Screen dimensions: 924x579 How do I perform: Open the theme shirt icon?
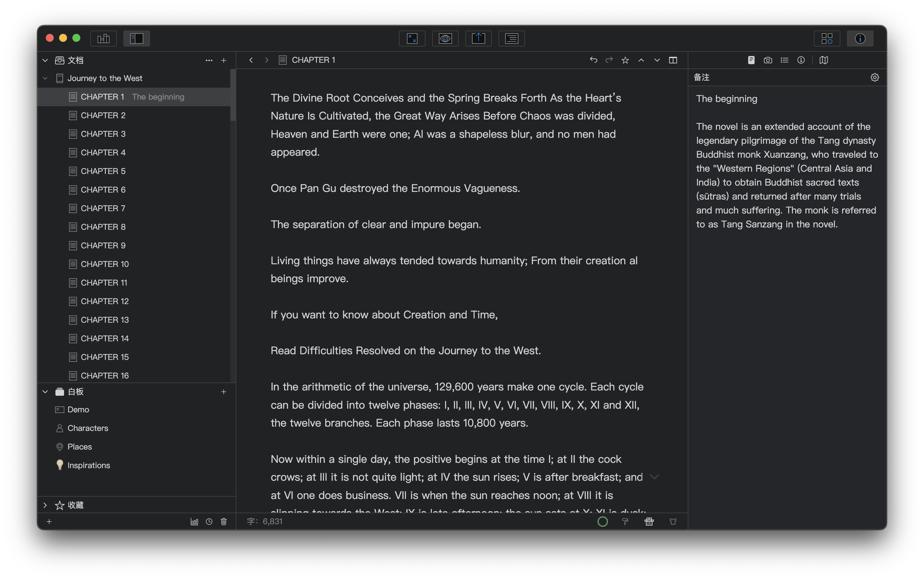click(673, 522)
